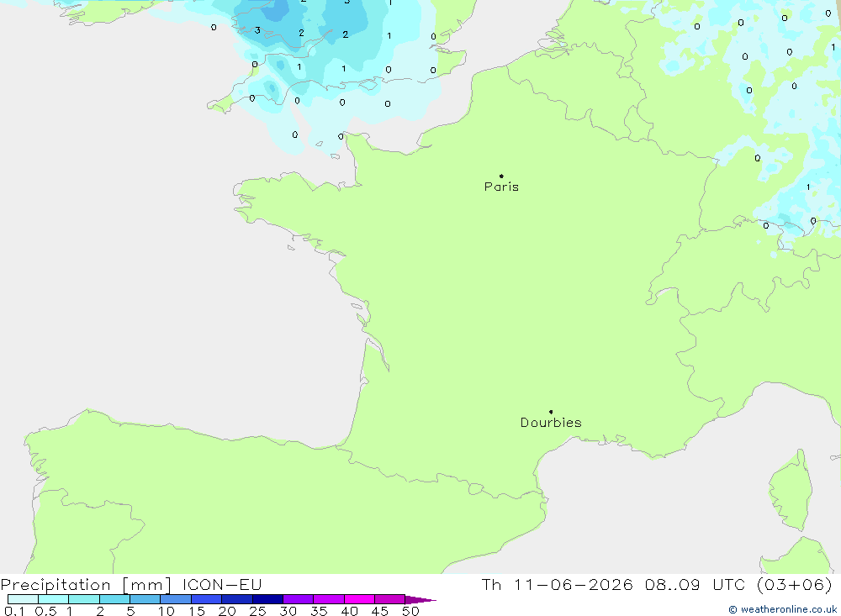Select the Dourbies location dot marker
Viewport: 841px width, 616px height.
tap(551, 412)
